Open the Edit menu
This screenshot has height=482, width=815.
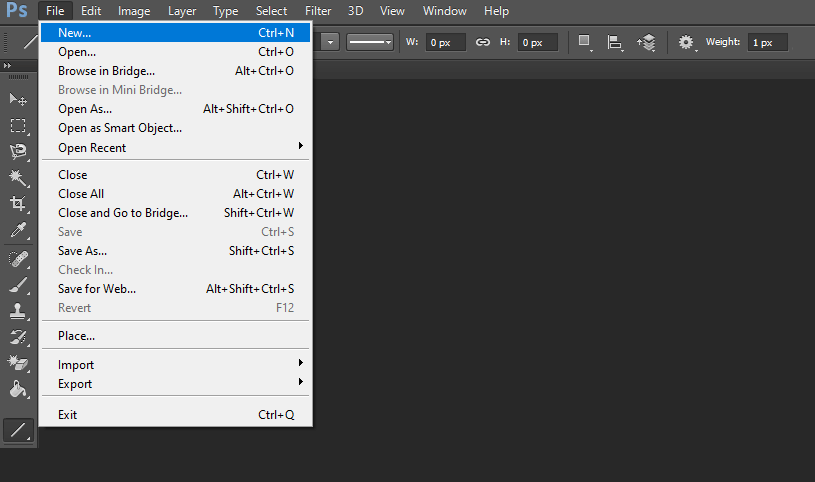tap(91, 11)
